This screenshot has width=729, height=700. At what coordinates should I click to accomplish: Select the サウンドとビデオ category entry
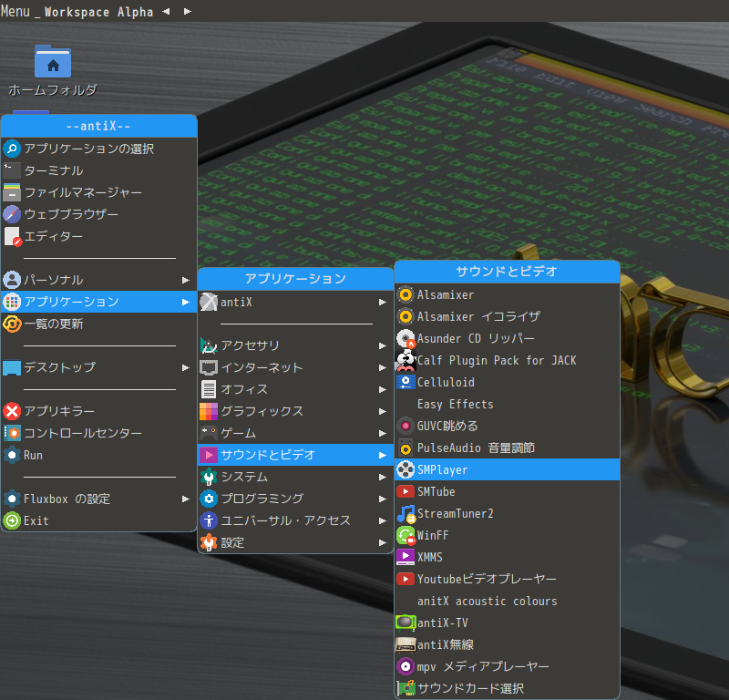295,455
